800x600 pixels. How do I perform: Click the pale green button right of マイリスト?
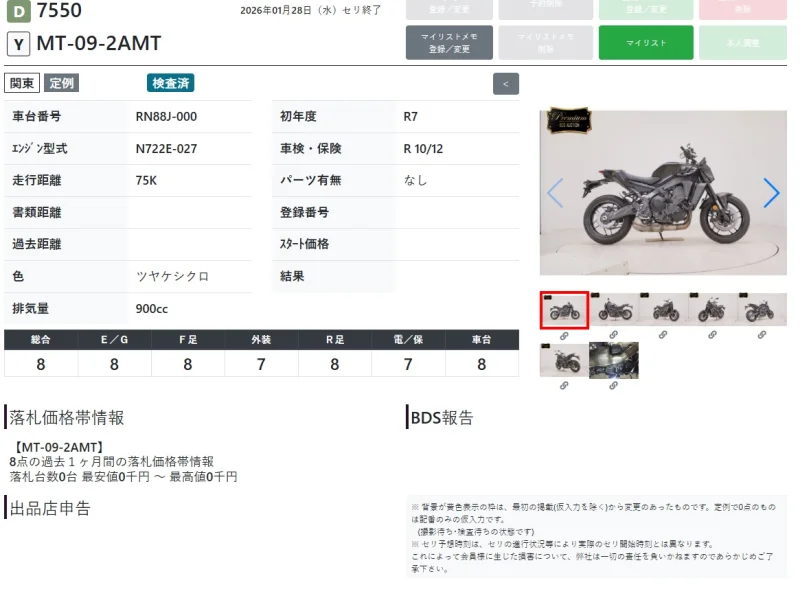tap(743, 42)
